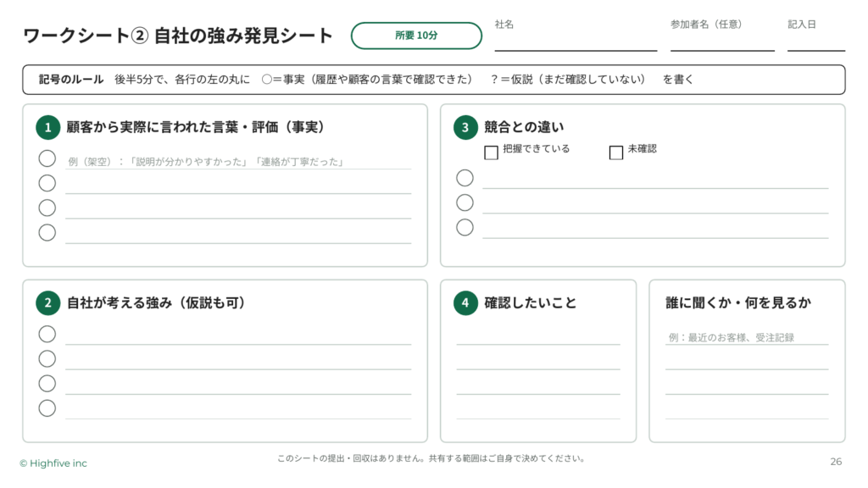Select the text ?=仮説(まだ確認していない)
868x488 pixels.
[x=567, y=79]
